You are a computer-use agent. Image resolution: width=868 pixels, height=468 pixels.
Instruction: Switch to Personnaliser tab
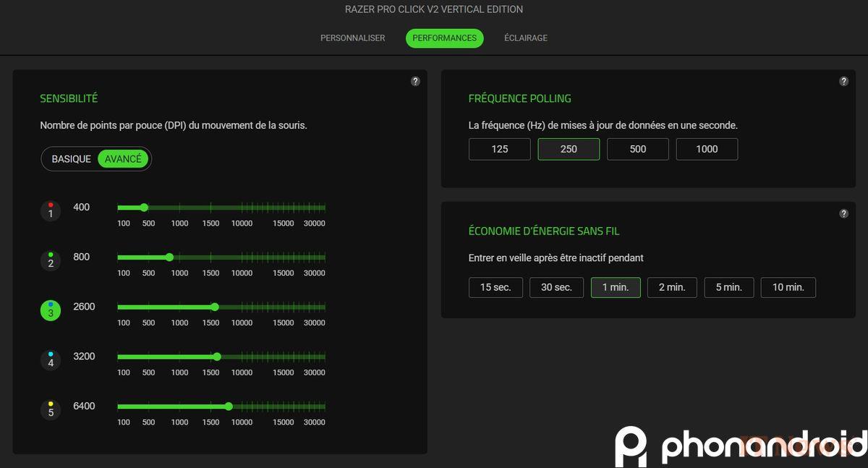pos(353,38)
